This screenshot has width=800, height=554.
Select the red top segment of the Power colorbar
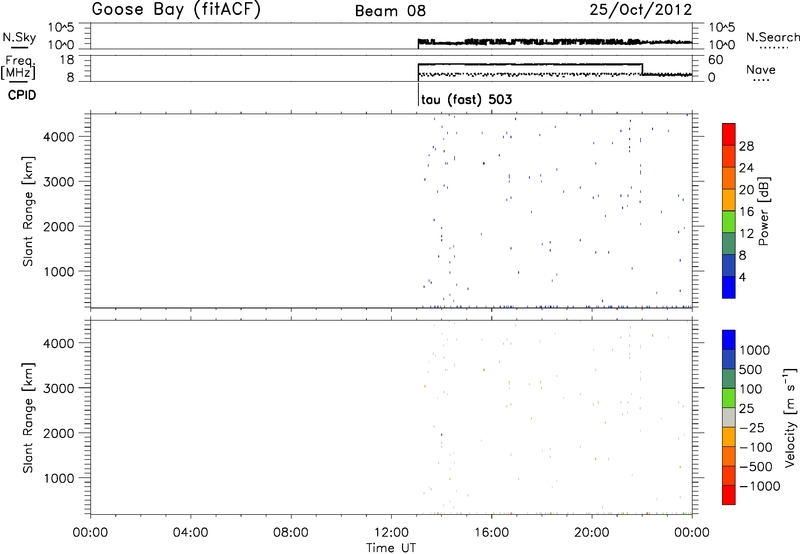(x=729, y=134)
